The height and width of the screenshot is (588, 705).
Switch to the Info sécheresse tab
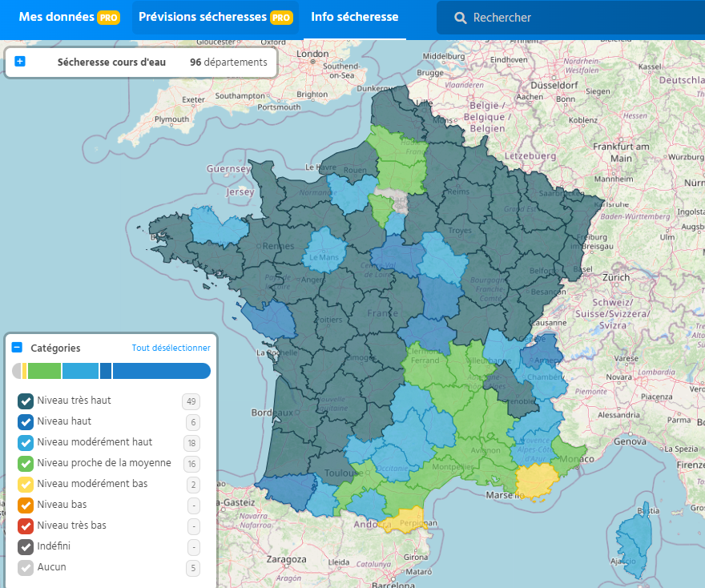(354, 17)
